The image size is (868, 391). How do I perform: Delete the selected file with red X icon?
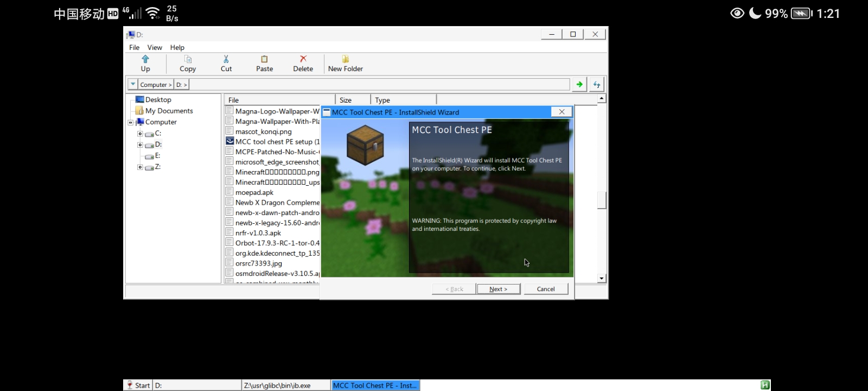303,63
